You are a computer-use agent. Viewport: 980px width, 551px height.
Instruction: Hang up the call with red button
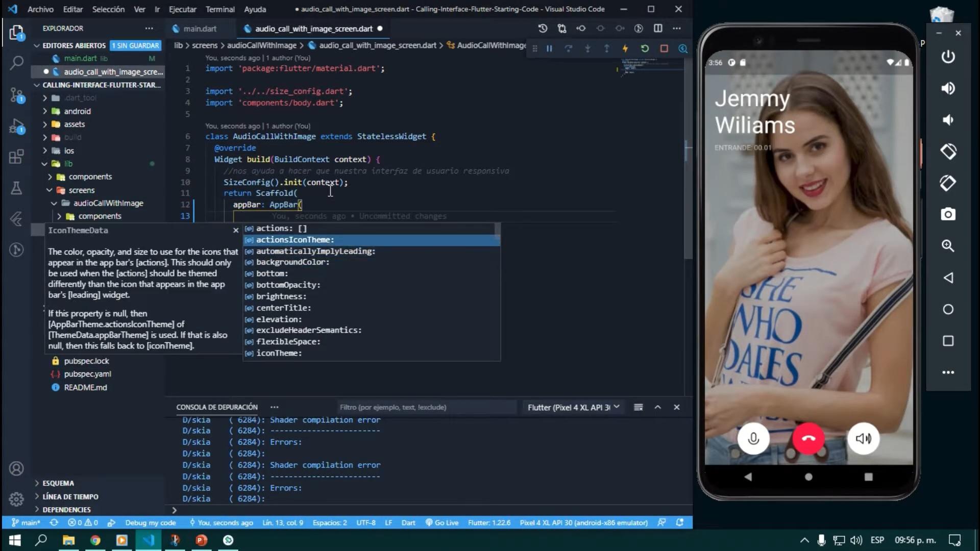808,439
